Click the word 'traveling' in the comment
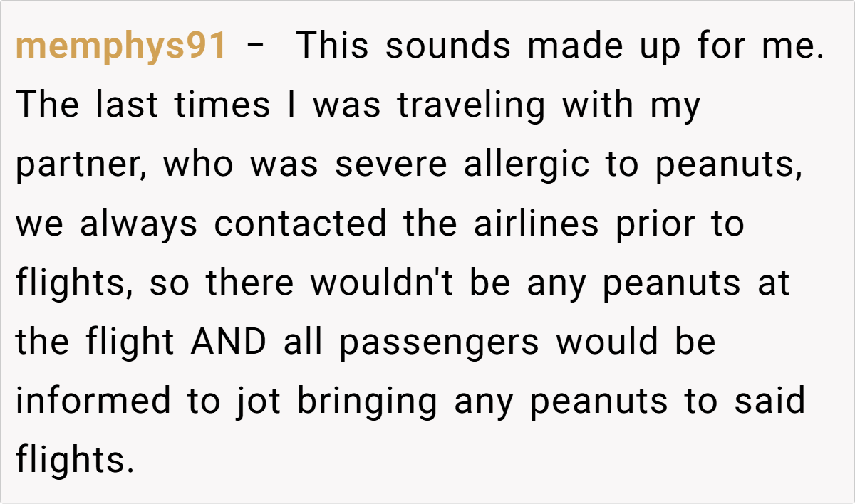The height and width of the screenshot is (504, 855). [x=471, y=106]
